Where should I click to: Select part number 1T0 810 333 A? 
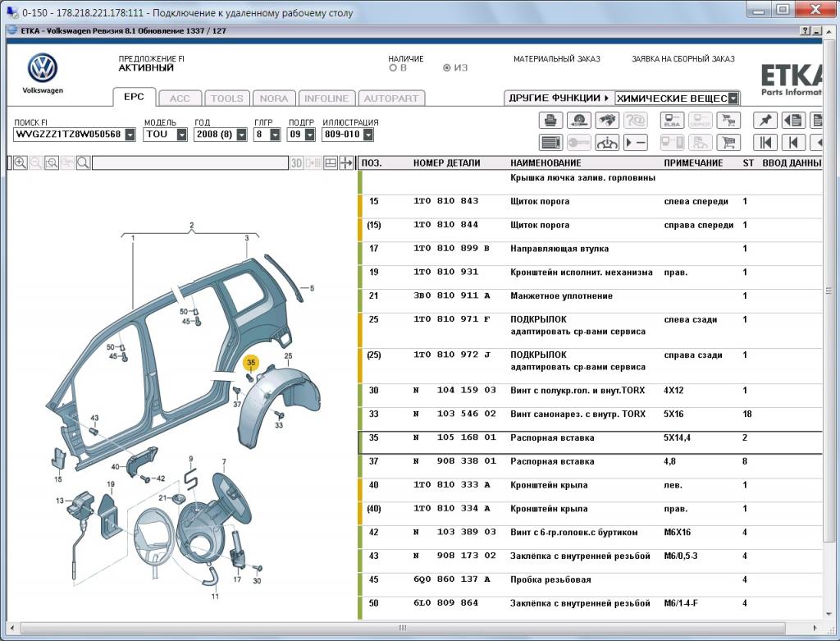point(452,484)
